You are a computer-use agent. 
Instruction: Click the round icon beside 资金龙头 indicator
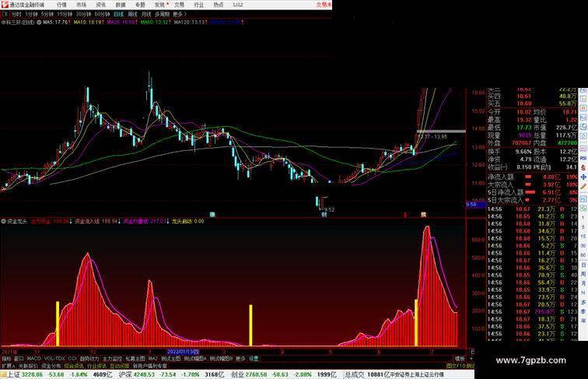click(x=3, y=221)
